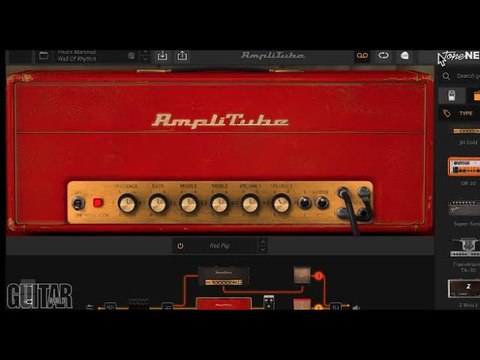Open the preset browser folder icon
Image resolution: width=480 pixels, height=360 pixels.
click(44, 56)
